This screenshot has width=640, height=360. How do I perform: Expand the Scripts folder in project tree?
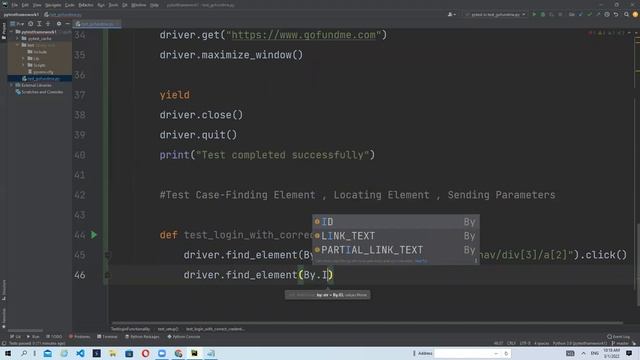point(24,65)
